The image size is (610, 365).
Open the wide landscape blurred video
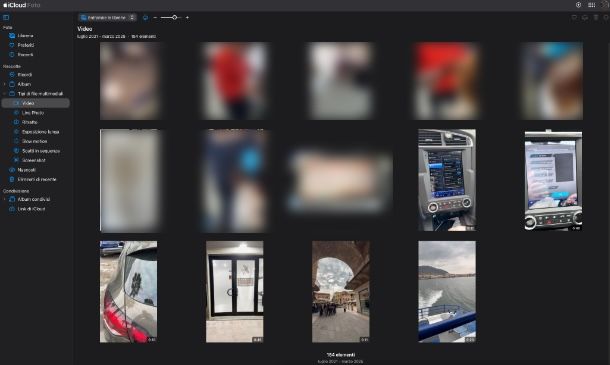click(x=341, y=181)
